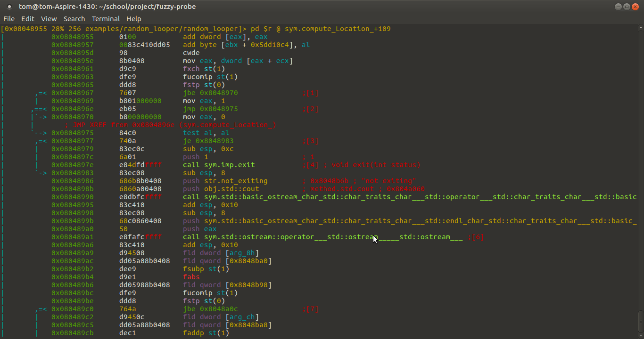Click the window title text

(107, 7)
